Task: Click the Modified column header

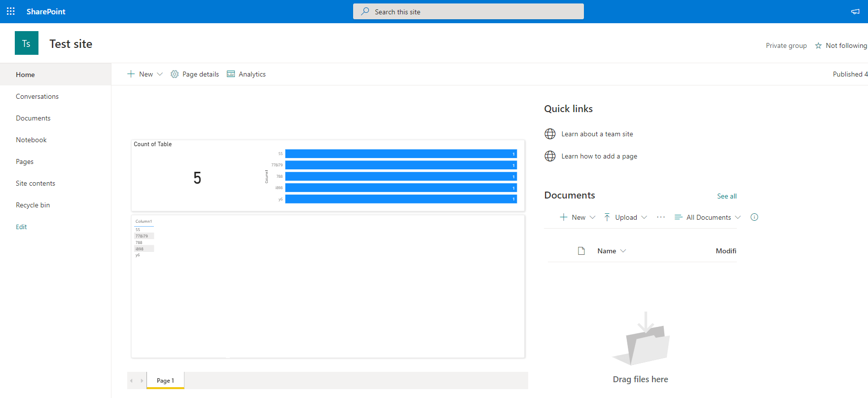Action: coord(726,251)
